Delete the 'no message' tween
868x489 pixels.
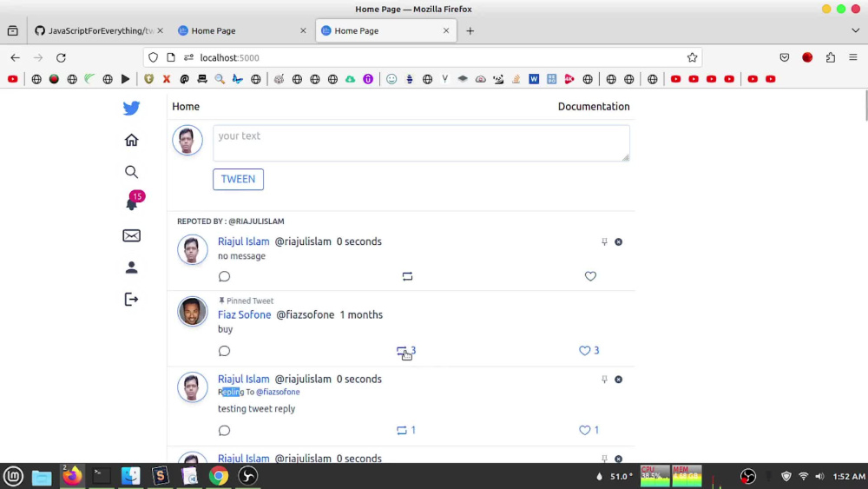(618, 242)
